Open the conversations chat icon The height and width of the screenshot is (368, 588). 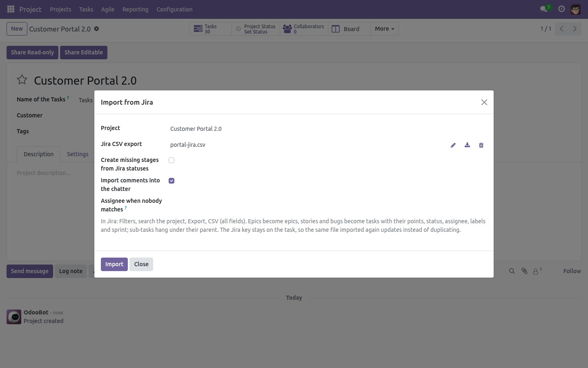[x=543, y=9]
